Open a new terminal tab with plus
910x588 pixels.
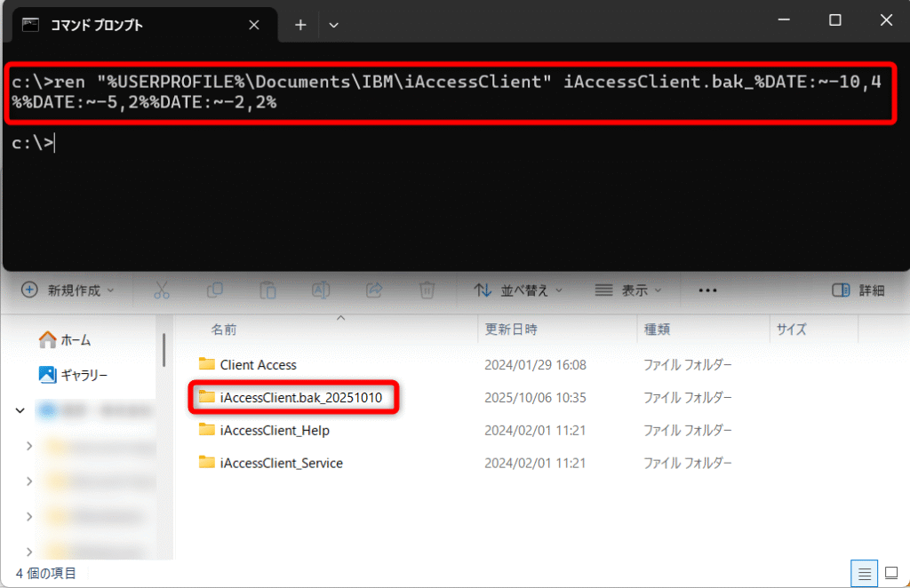(300, 25)
